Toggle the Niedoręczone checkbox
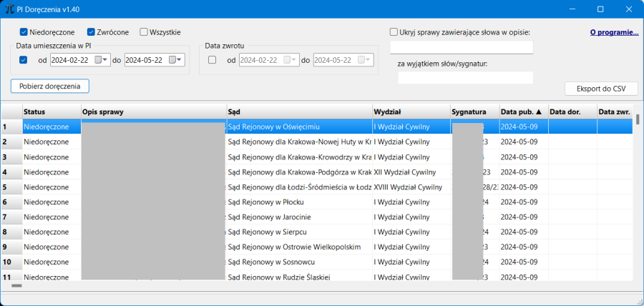 [x=24, y=32]
